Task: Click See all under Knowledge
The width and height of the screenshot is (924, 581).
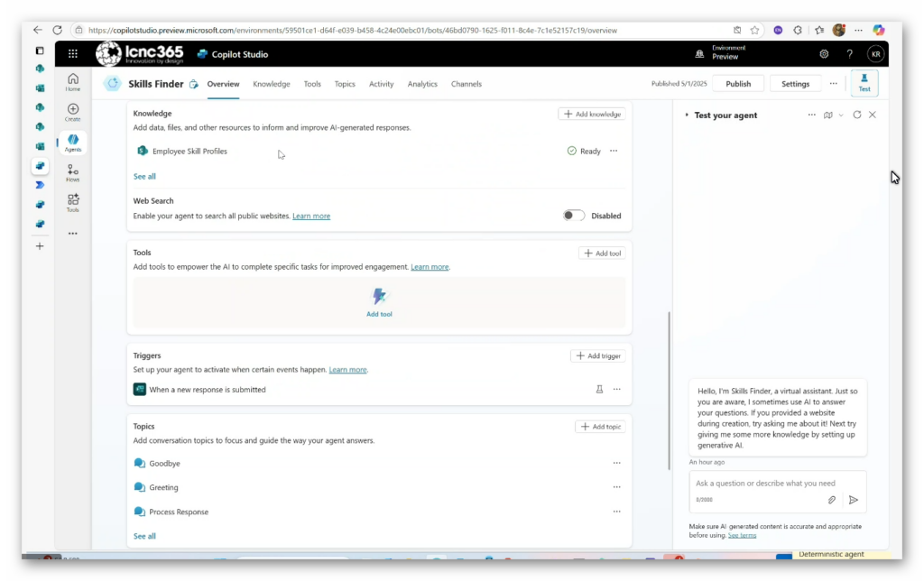Action: (144, 176)
